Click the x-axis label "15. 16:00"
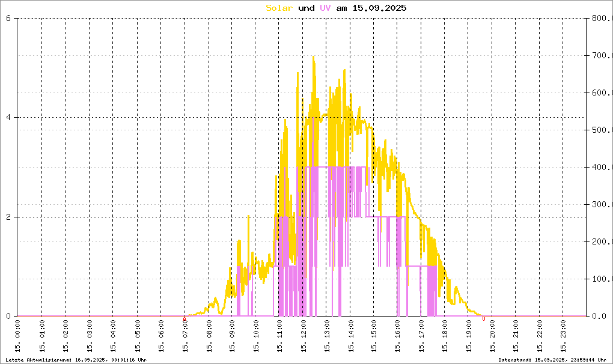The image size is (613, 364). click(x=397, y=336)
